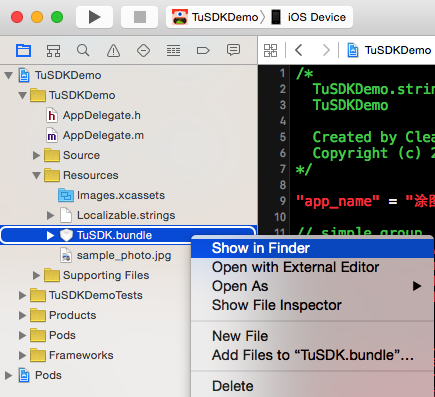
Task: Click the Stop button in toolbar
Action: (140, 17)
